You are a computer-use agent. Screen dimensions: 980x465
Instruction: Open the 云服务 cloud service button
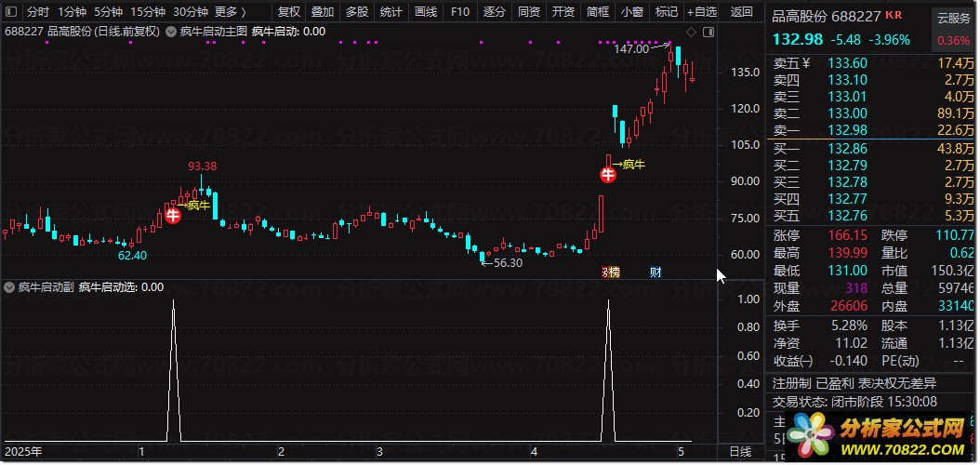pos(954,18)
